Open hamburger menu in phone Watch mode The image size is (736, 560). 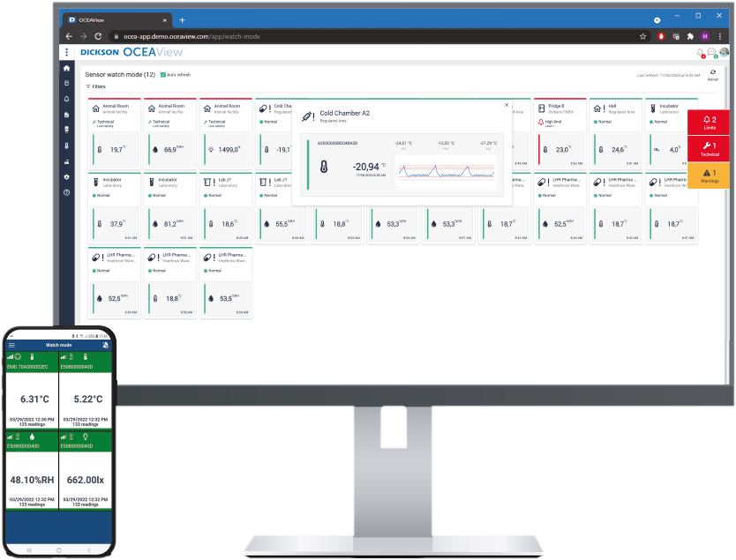point(11,345)
